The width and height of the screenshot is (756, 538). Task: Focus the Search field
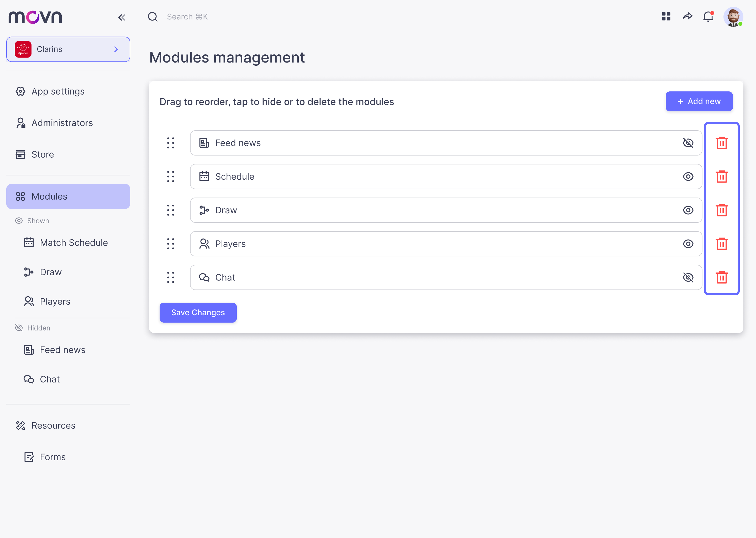[187, 17]
